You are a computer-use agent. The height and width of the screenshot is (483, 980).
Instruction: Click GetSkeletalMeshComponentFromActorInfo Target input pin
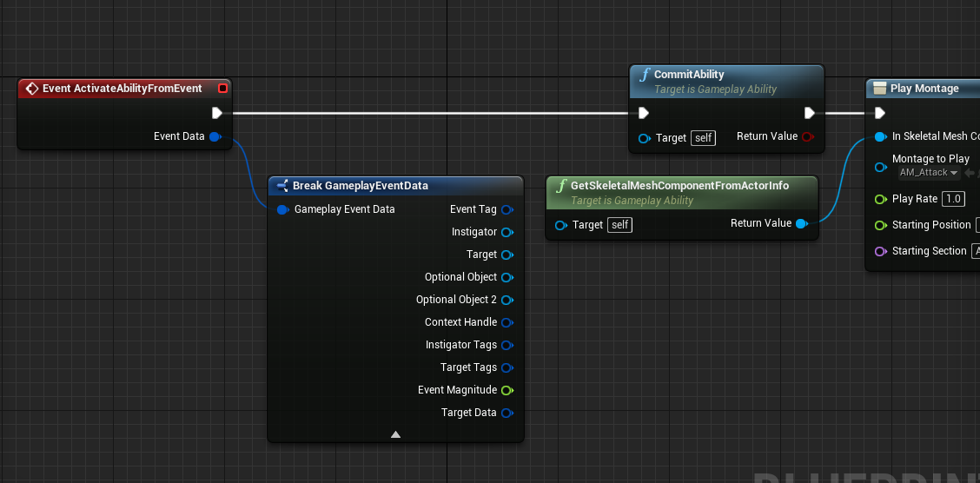click(561, 225)
